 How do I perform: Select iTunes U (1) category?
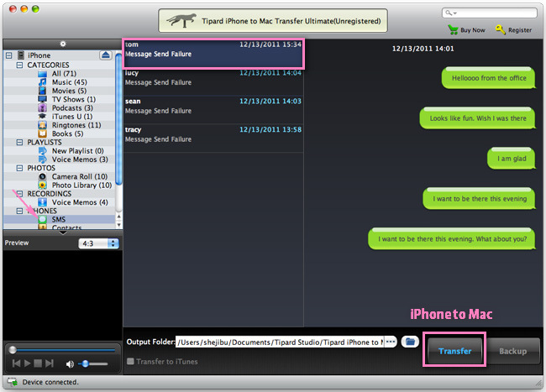point(72,117)
